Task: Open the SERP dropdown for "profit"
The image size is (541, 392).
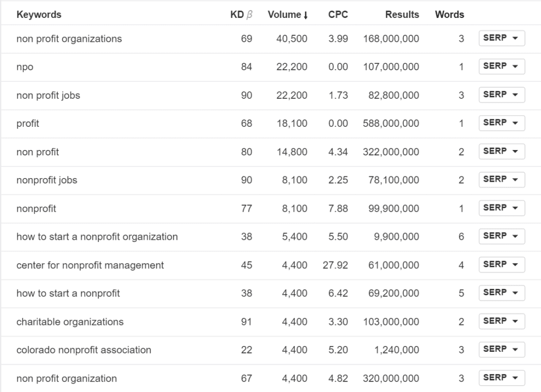Action: pyautogui.click(x=501, y=123)
